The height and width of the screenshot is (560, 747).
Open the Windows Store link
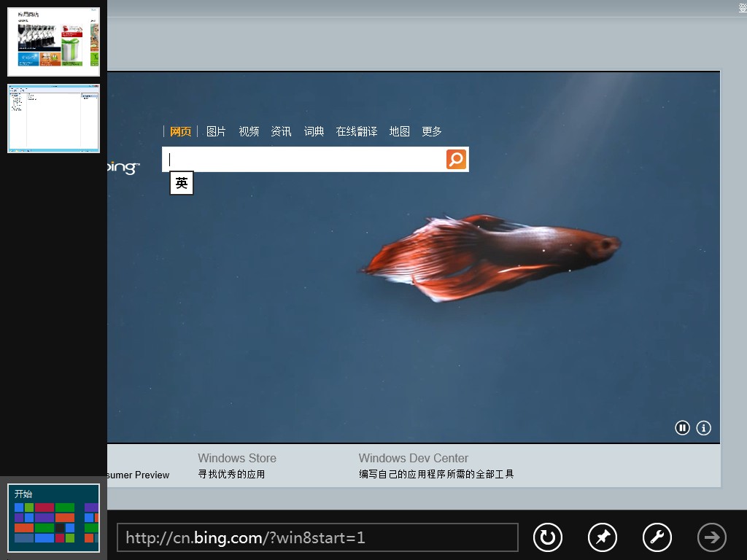(237, 458)
